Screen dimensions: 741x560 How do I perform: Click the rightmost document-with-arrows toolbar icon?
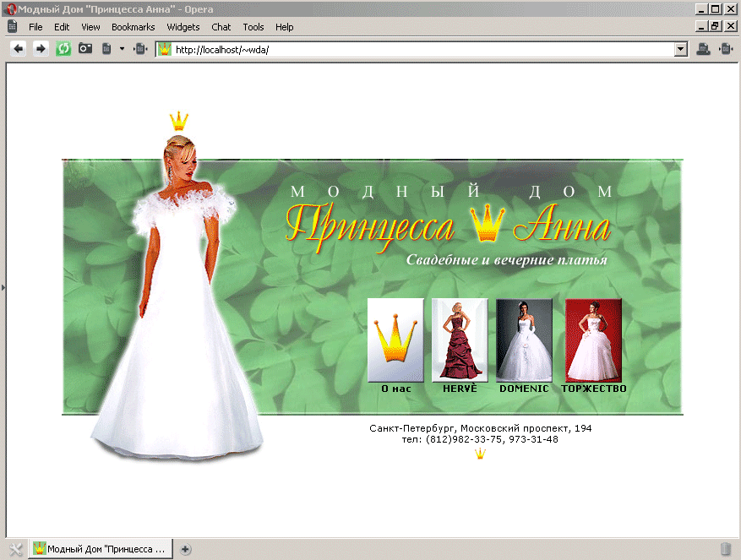click(x=726, y=49)
